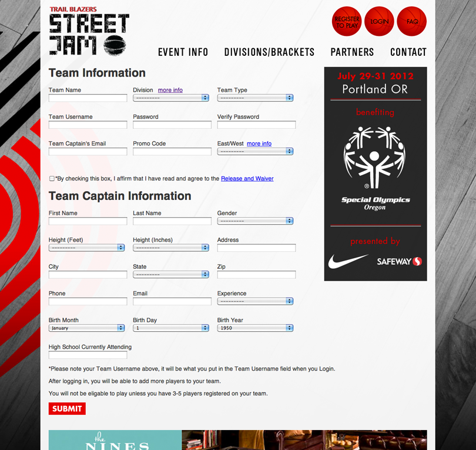The image size is (476, 450).
Task: Open the Divisions/Brackets menu
Action: tap(269, 52)
